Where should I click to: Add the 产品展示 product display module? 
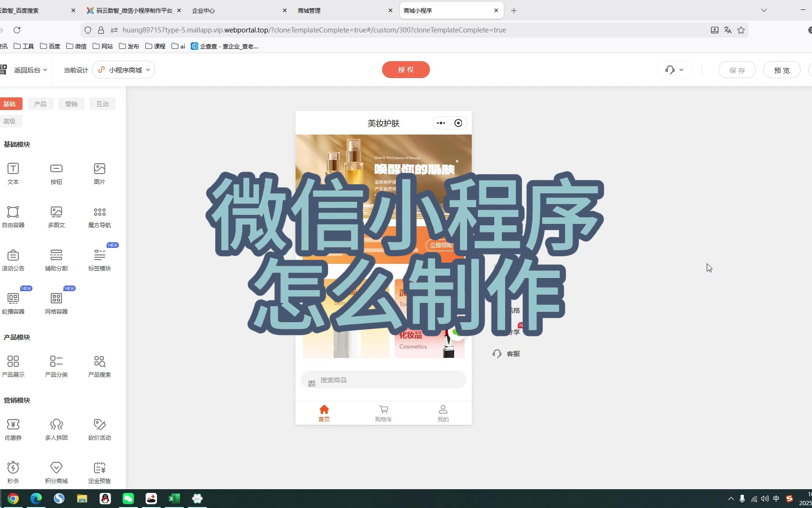tap(13, 366)
